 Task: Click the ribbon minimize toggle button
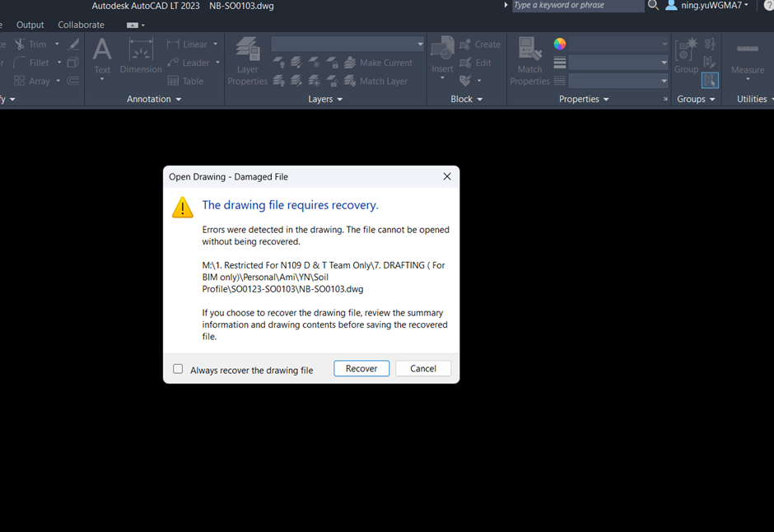pyautogui.click(x=132, y=26)
